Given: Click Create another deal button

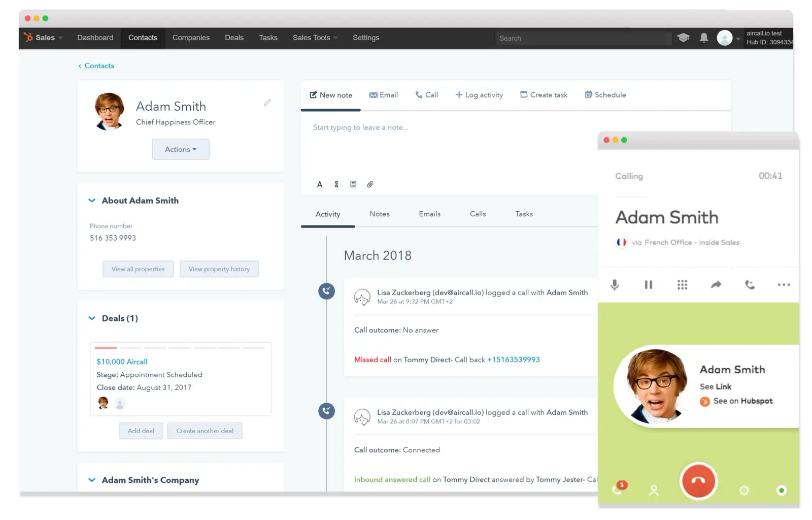Looking at the screenshot, I should pyautogui.click(x=205, y=431).
